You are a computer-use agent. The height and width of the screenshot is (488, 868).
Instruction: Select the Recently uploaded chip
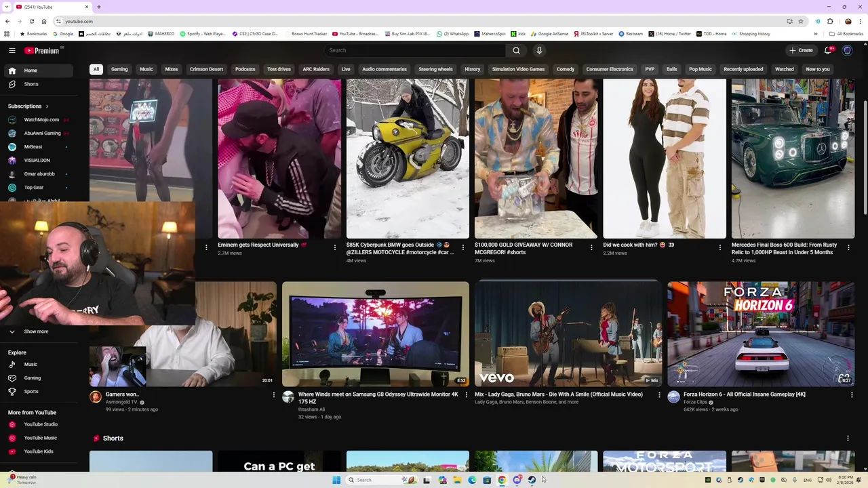coord(743,69)
